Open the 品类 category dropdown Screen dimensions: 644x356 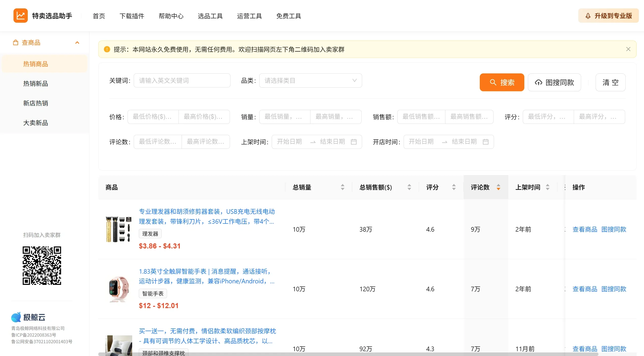[x=310, y=80]
